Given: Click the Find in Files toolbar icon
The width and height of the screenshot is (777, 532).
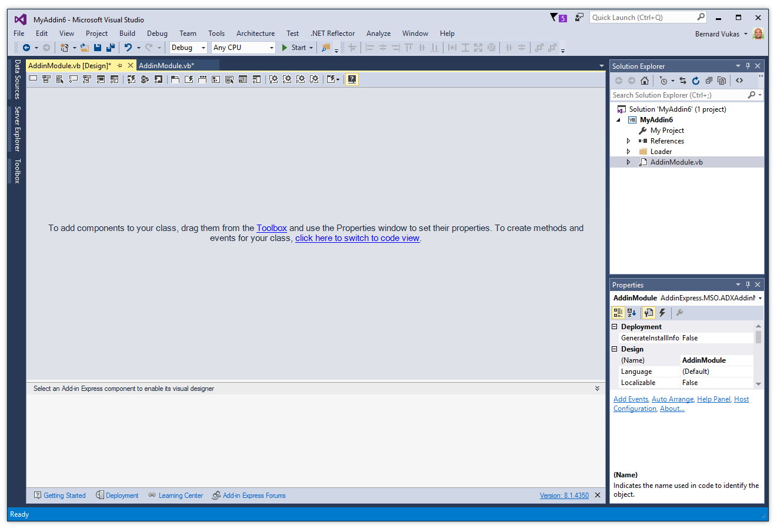Looking at the screenshot, I should pyautogui.click(x=326, y=48).
